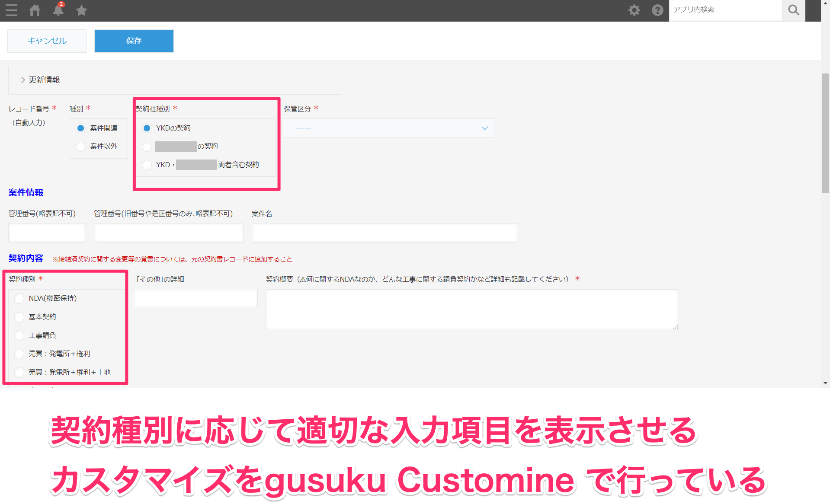This screenshot has width=830, height=504.
Task: Click the 契約概要 text area
Action: [472, 309]
